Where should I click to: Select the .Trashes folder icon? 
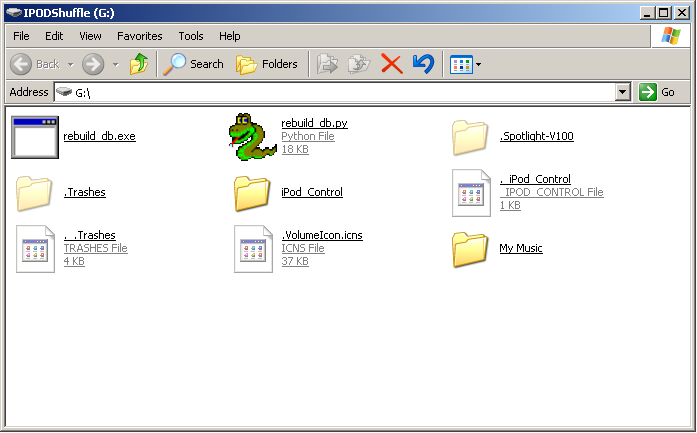click(34, 193)
